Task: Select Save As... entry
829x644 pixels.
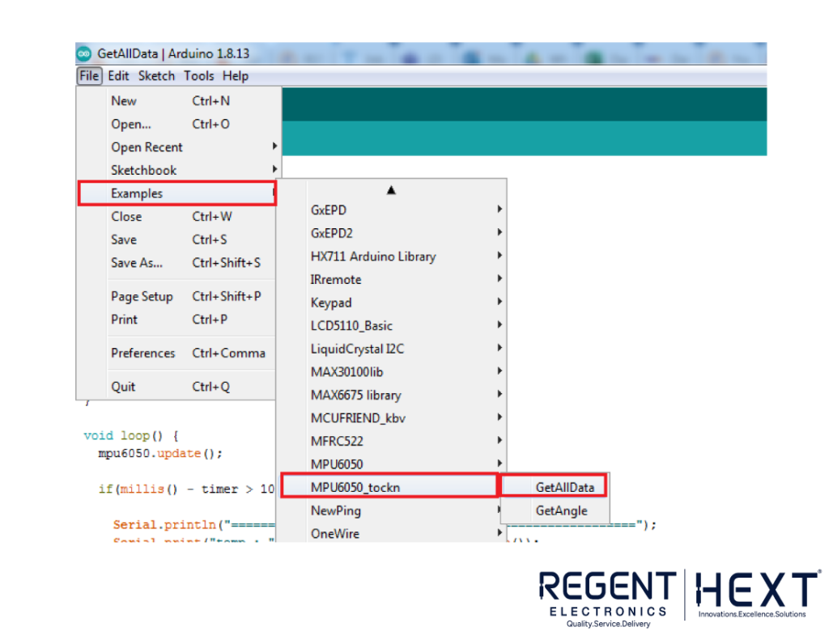Action: point(177,263)
